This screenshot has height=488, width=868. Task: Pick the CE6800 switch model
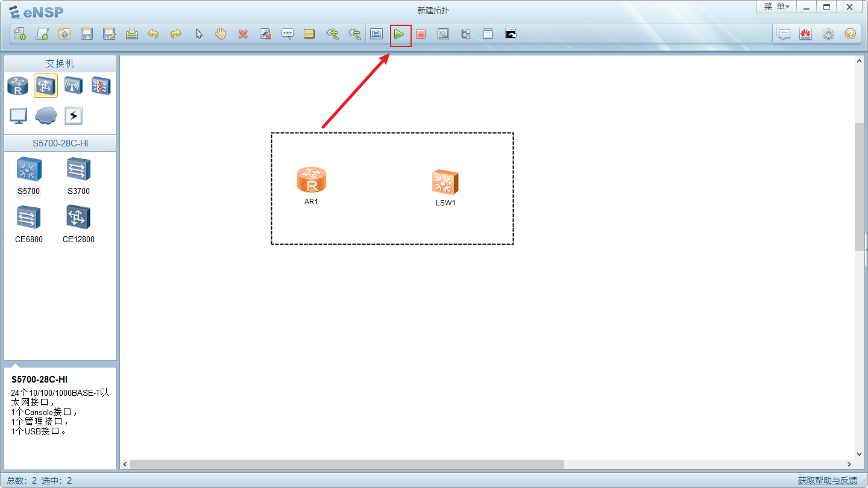29,224
